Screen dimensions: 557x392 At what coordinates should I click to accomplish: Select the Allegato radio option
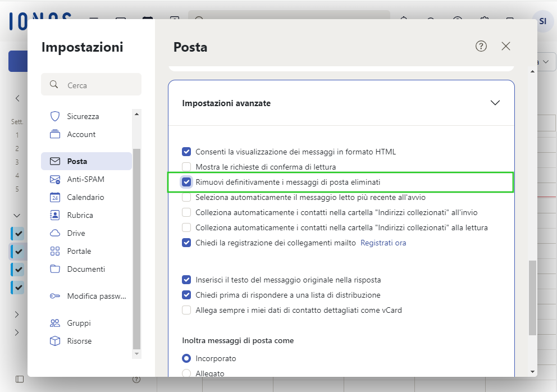(186, 373)
